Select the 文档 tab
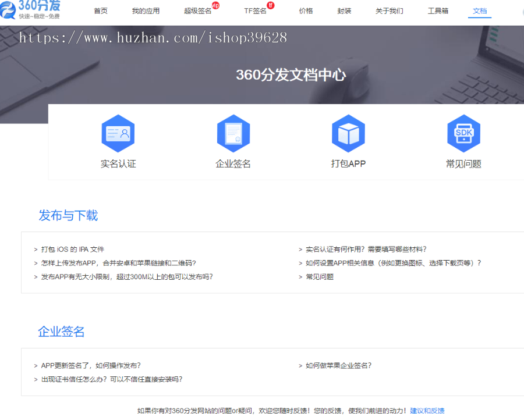 480,11
